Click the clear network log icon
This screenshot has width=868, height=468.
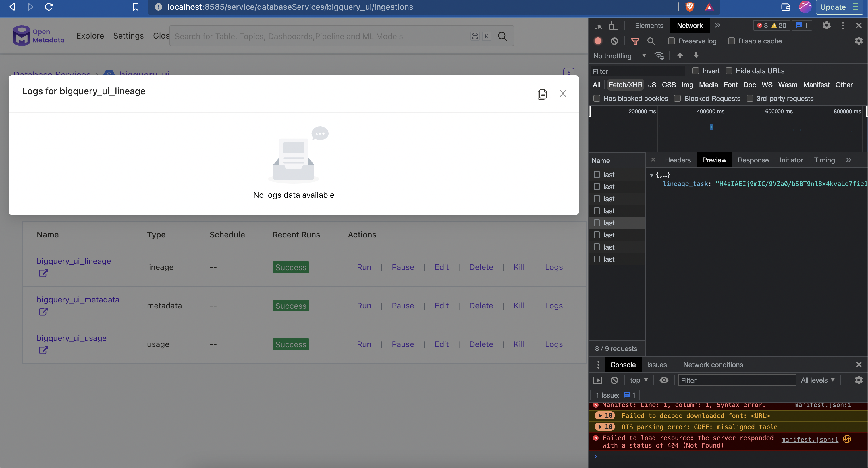pos(614,41)
